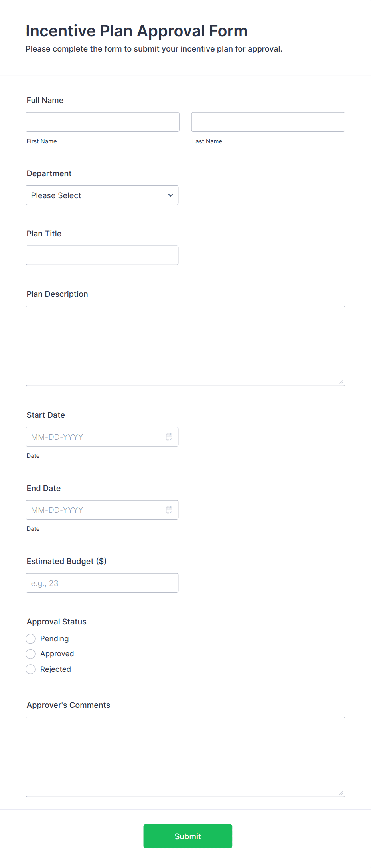The image size is (371, 868).
Task: Open the Department dropdown
Action: [102, 195]
